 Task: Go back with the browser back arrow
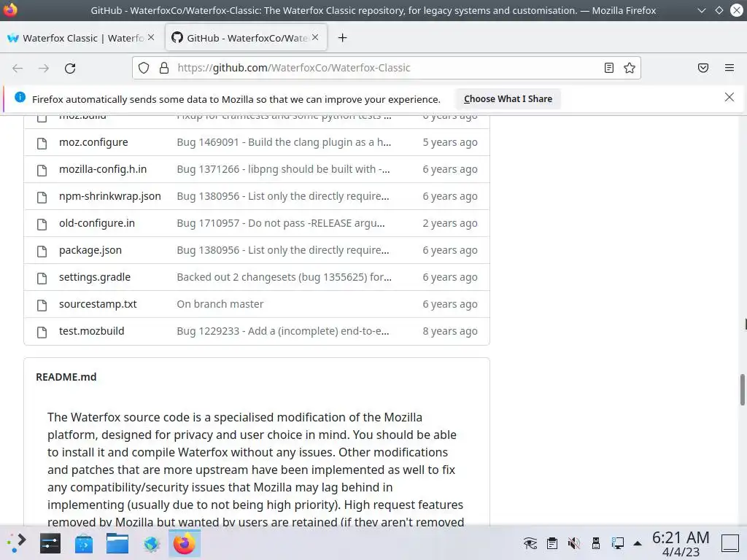click(18, 68)
